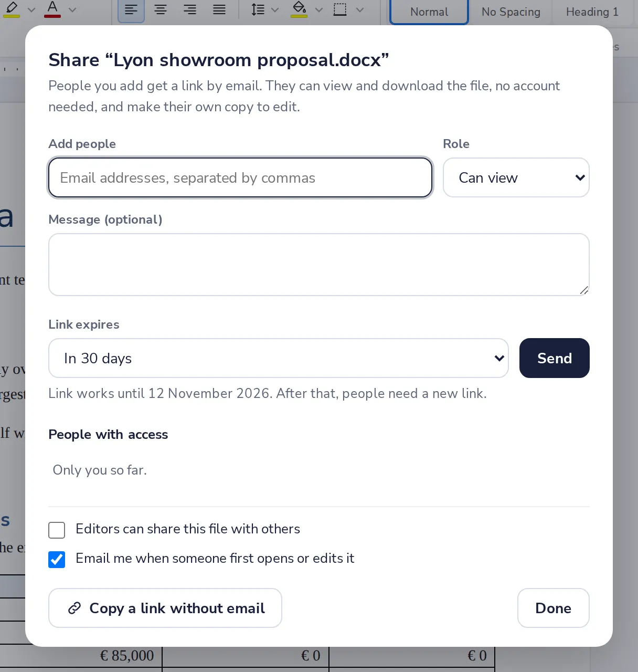Screen dimensions: 638x672
Task: Click the Send button
Action: (x=555, y=358)
